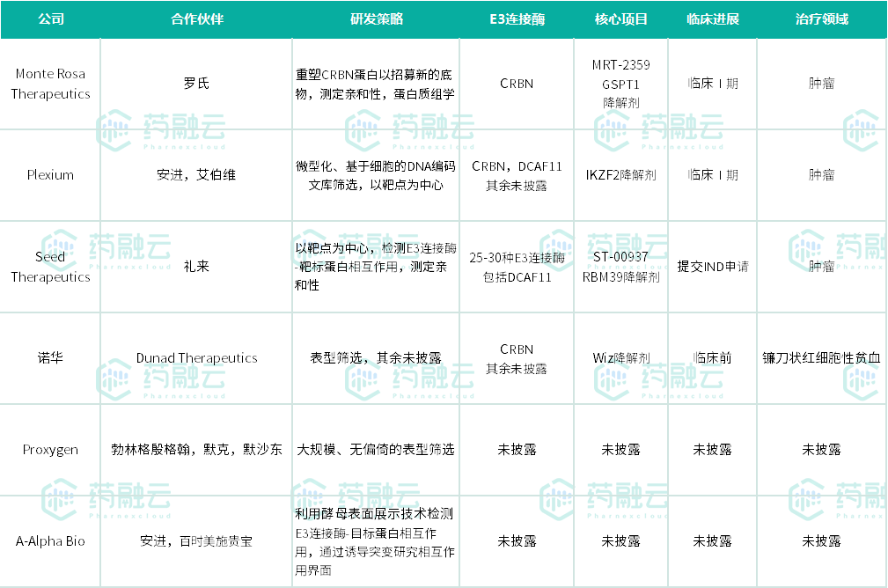This screenshot has height=588, width=888.
Task: Click the 临床进展 column header
Action: 713,19
